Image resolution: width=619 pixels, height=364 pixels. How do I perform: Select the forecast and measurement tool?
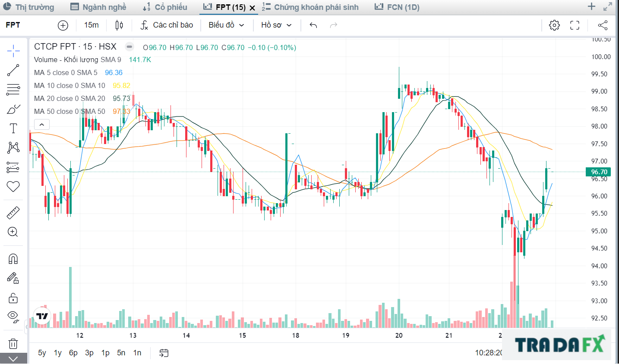click(x=13, y=167)
